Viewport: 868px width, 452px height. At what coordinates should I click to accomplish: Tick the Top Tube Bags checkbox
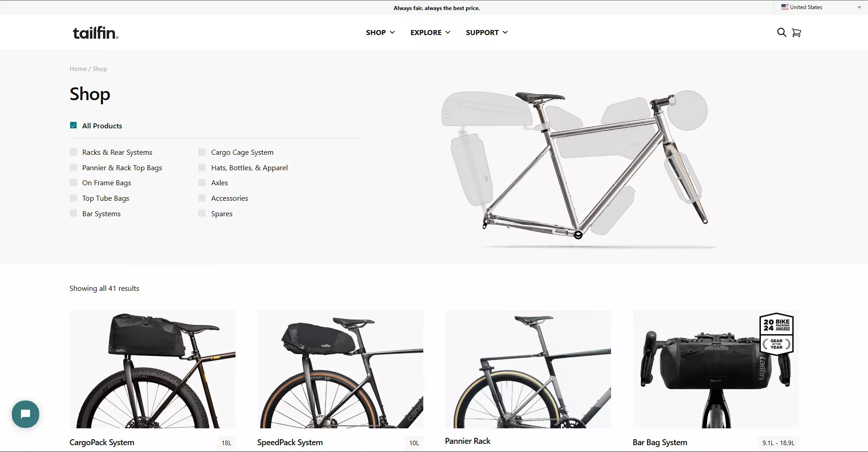tap(73, 198)
